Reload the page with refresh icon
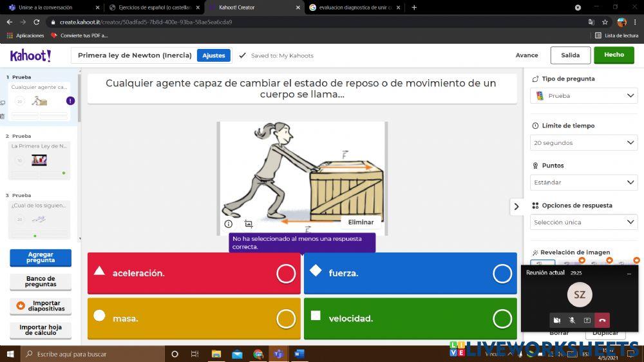 37,22
